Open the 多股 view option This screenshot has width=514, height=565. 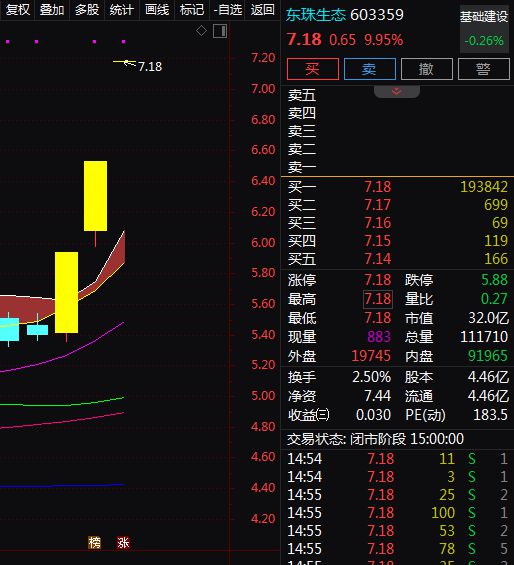point(87,10)
